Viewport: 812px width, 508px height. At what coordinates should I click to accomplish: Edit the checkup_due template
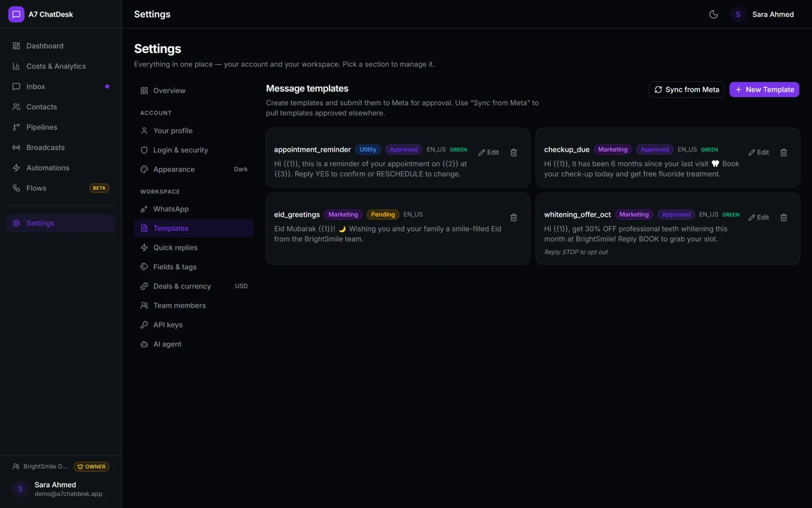[x=759, y=152]
